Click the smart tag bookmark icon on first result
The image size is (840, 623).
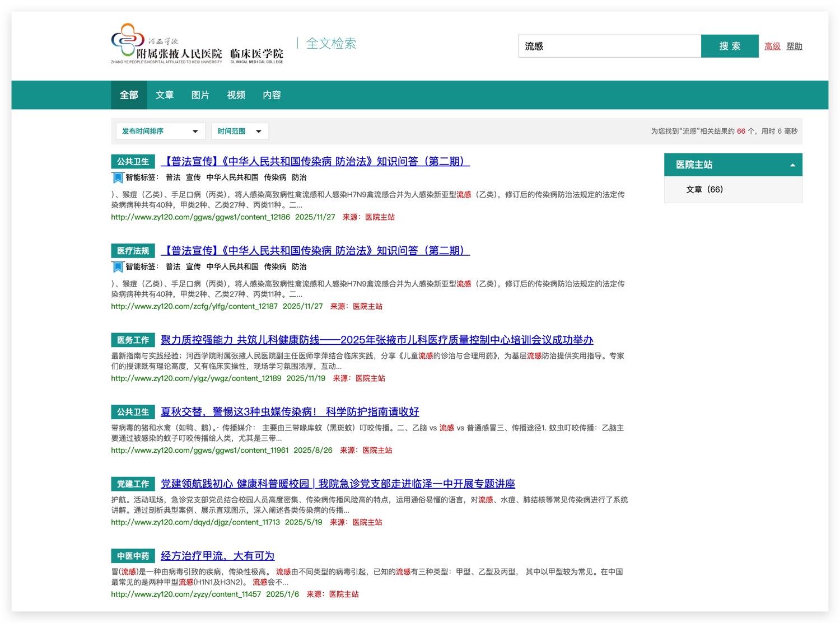(x=118, y=177)
